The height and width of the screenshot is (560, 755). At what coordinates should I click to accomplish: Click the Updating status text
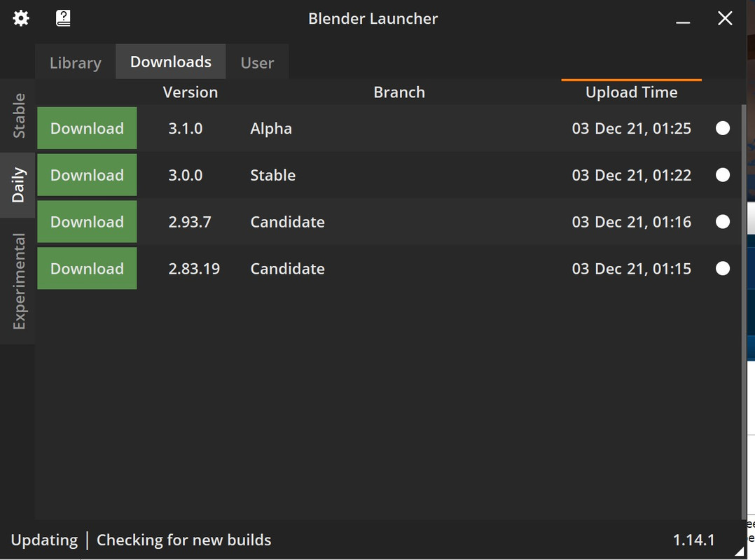click(x=44, y=540)
